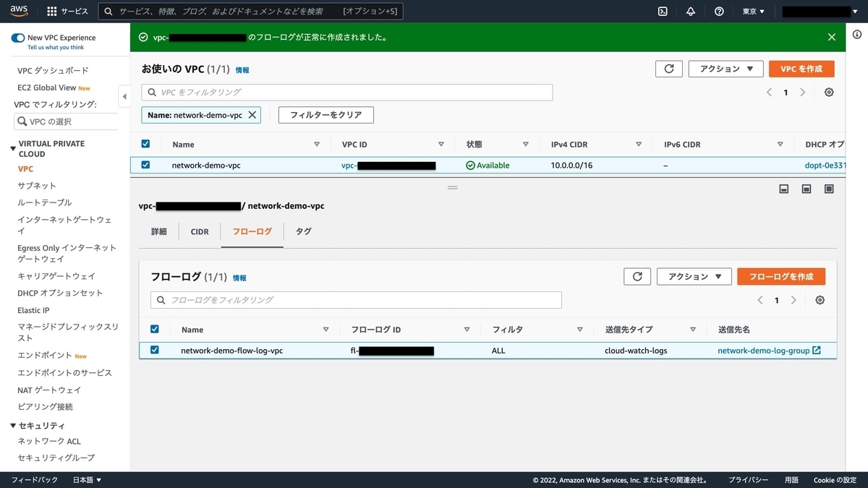This screenshot has height=488, width=868.
Task: Open the AWS home logo
Action: 19,11
